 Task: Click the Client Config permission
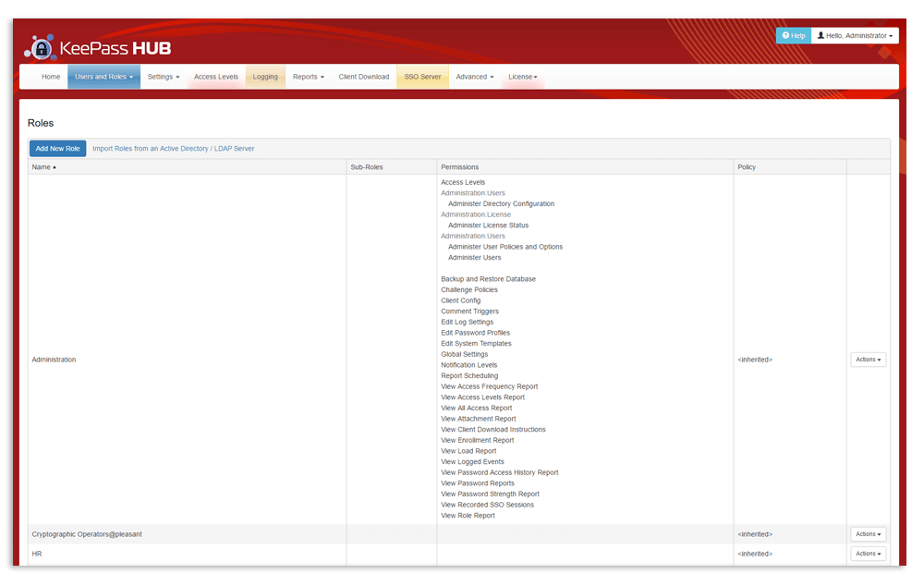[461, 300]
